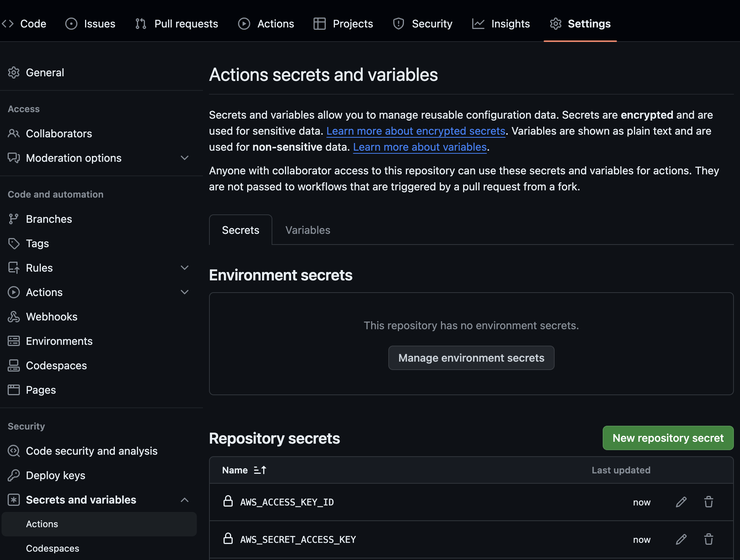The height and width of the screenshot is (560, 740).
Task: Click lock icon beside AWS_SECRET_ACCESS_KEY
Action: 228,539
